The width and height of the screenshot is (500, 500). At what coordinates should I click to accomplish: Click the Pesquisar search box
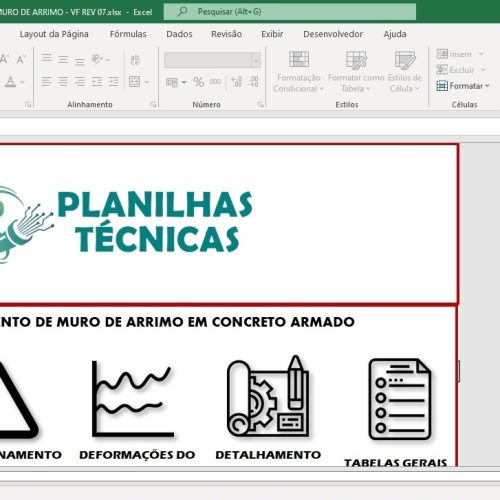pos(290,12)
